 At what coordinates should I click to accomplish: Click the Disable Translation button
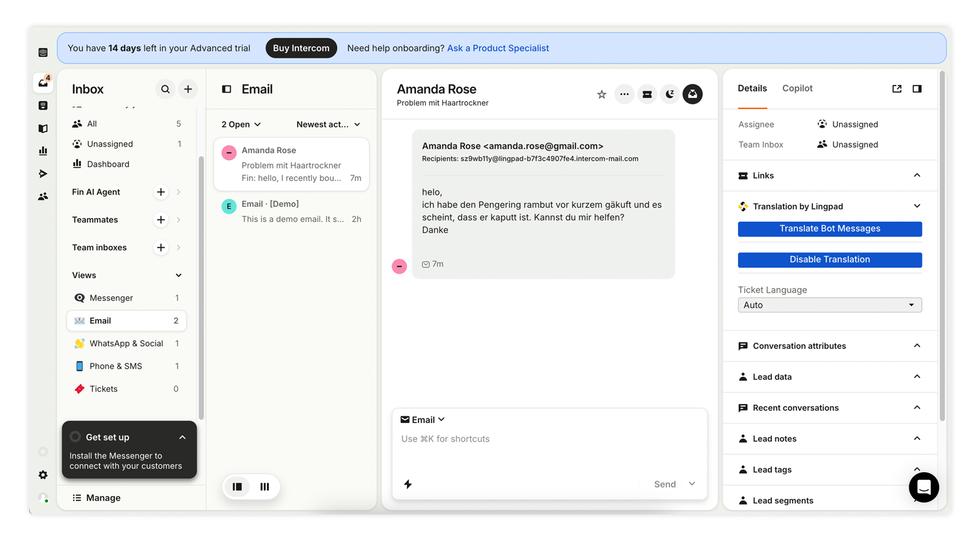(x=830, y=260)
